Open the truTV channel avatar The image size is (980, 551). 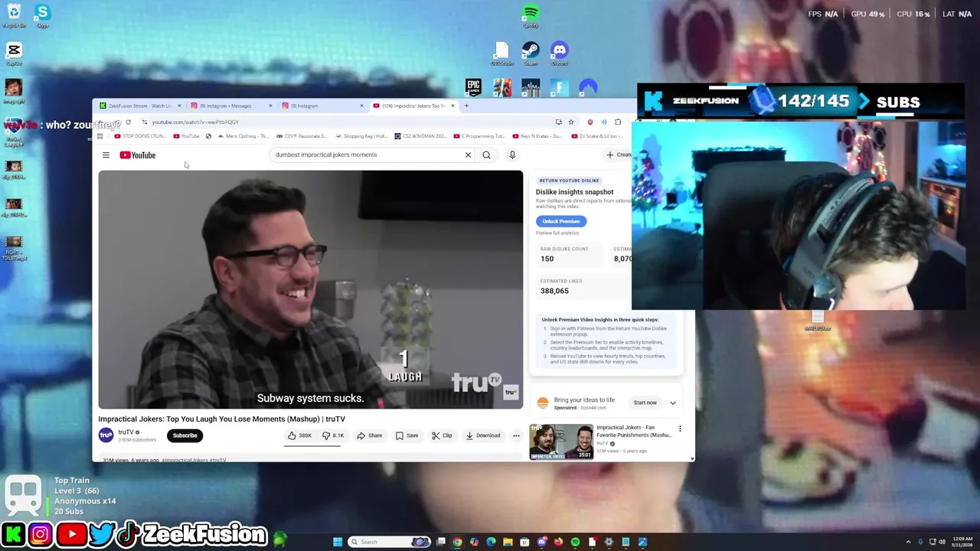pos(106,435)
